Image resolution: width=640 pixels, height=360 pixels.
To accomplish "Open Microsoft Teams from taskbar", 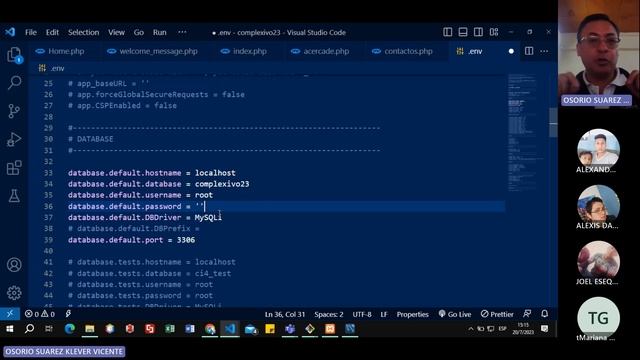I will tap(290, 329).
